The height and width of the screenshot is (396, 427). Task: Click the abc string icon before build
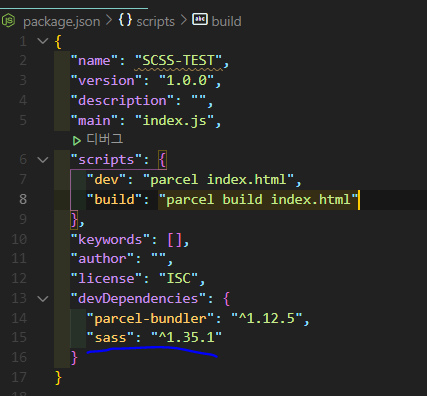pos(200,19)
